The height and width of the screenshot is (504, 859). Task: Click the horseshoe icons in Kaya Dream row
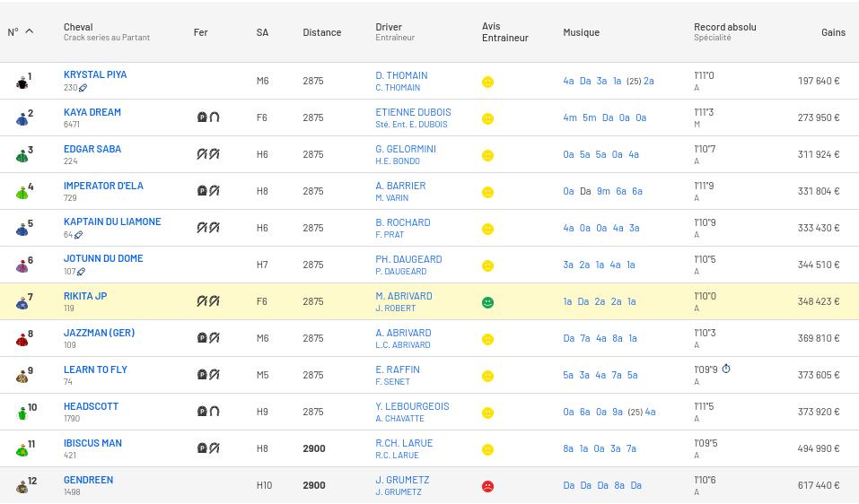click(x=208, y=117)
